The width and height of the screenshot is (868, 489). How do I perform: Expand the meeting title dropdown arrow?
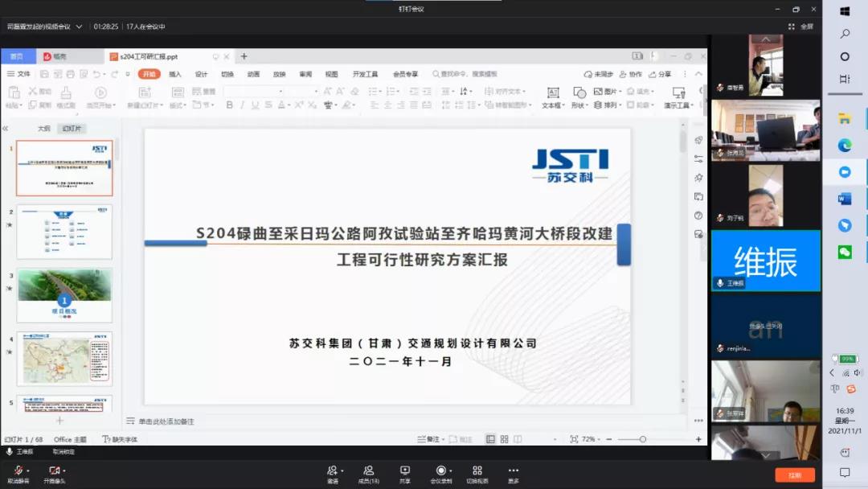79,27
